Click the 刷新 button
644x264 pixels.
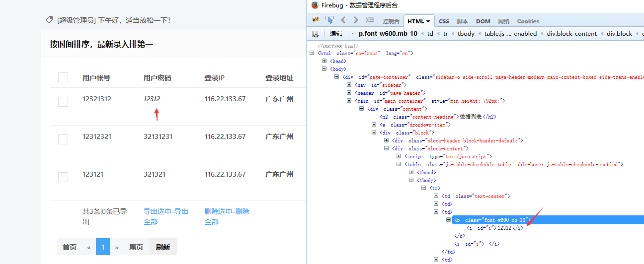pyautogui.click(x=162, y=247)
